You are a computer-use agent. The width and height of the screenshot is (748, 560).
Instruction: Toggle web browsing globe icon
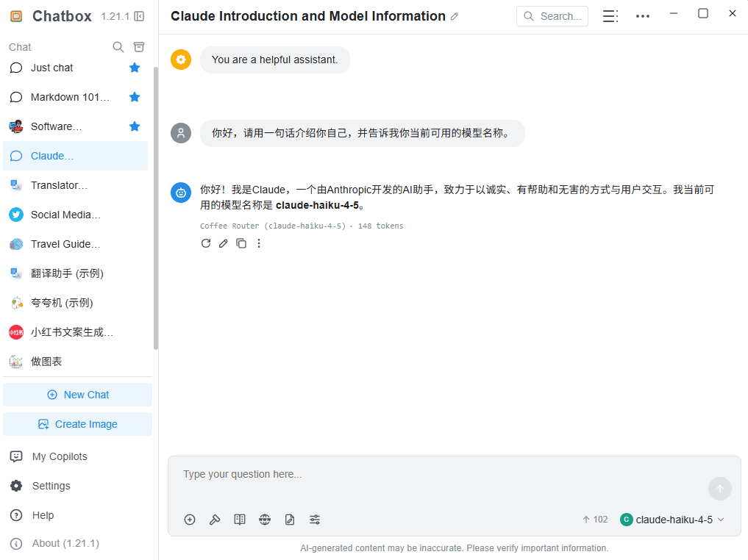click(265, 520)
